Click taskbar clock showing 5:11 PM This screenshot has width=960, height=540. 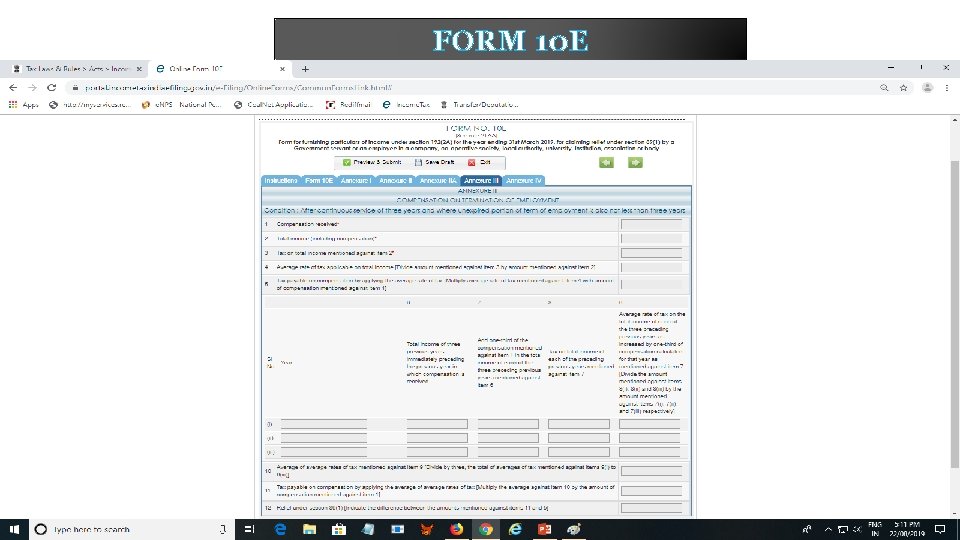coord(907,529)
